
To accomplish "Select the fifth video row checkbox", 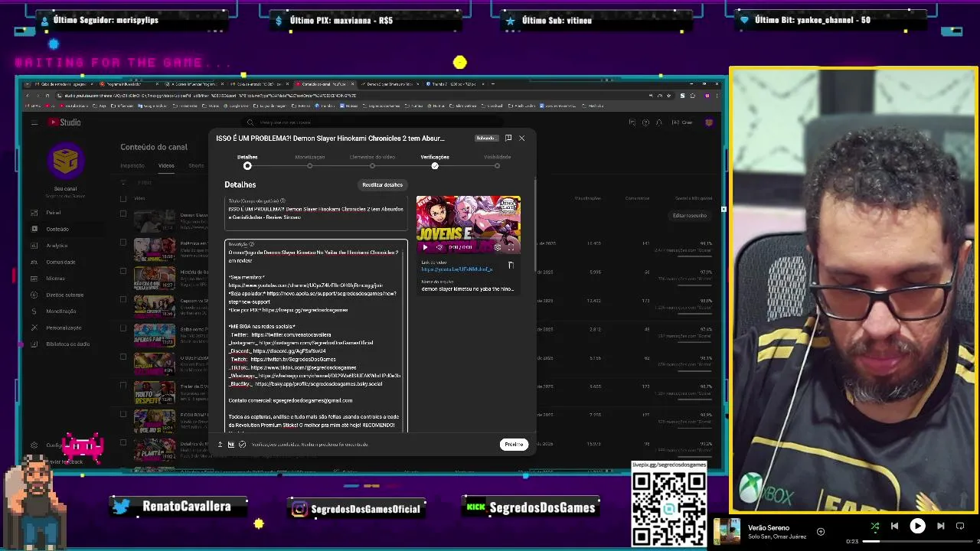I will (x=123, y=328).
